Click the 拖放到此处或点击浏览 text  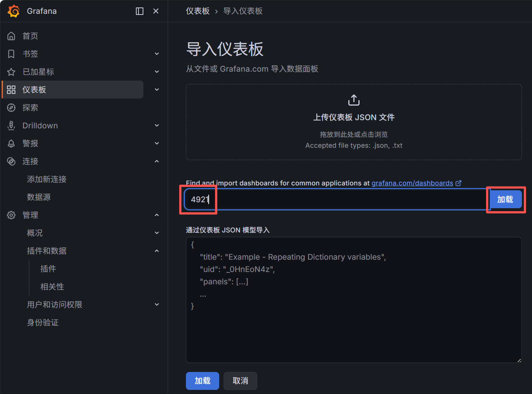click(354, 134)
